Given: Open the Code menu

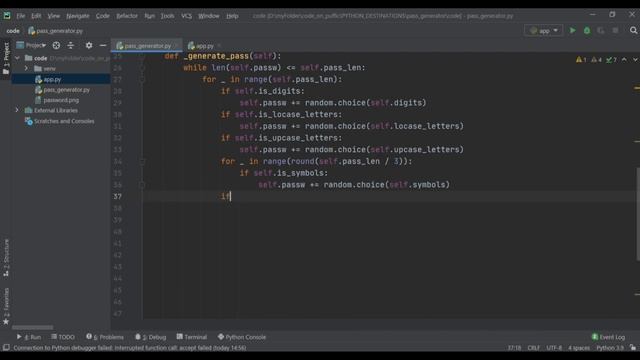Looking at the screenshot, I should [x=102, y=16].
